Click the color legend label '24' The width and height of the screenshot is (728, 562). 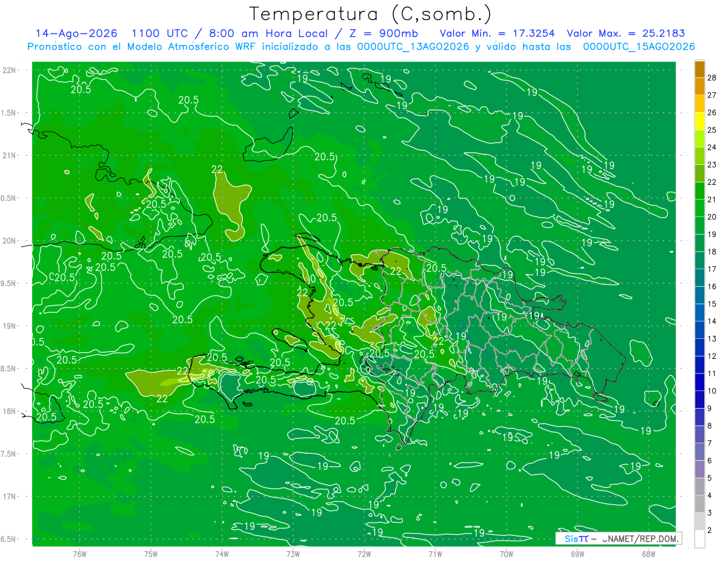coord(712,147)
